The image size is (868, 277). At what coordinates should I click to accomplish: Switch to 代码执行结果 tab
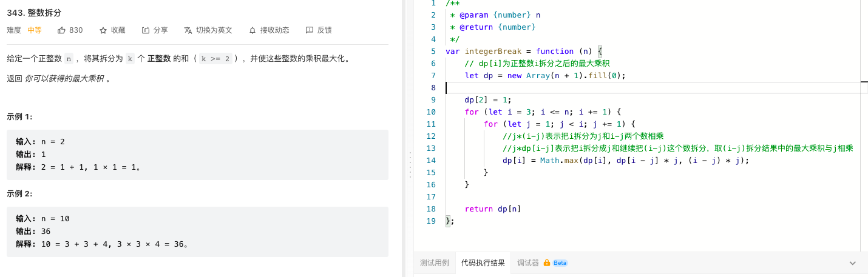point(483,263)
